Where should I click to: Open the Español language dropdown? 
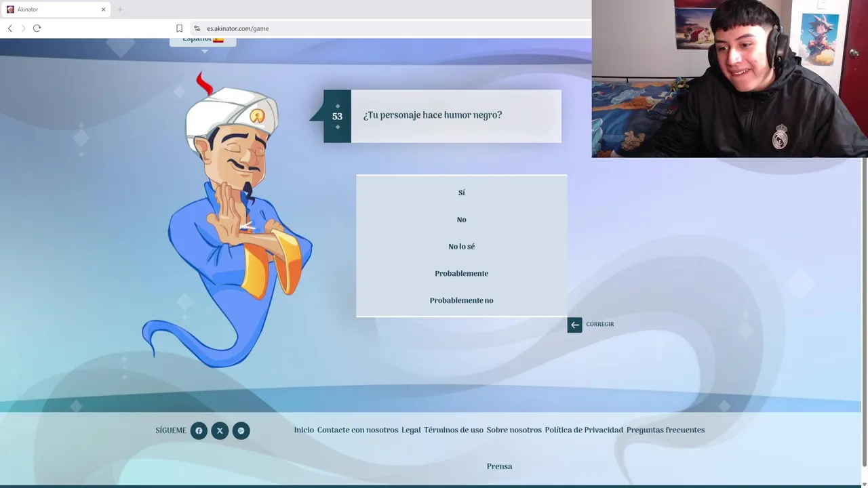coord(203,41)
